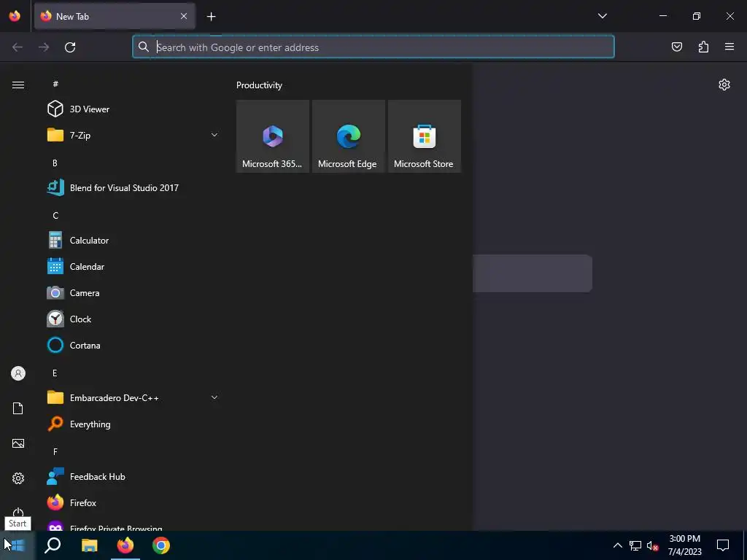Open the Action Center notifications icon
The height and width of the screenshot is (560, 747).
[x=723, y=545]
